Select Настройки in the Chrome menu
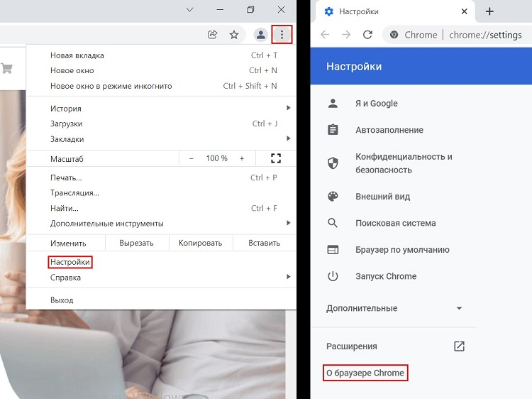 point(70,262)
